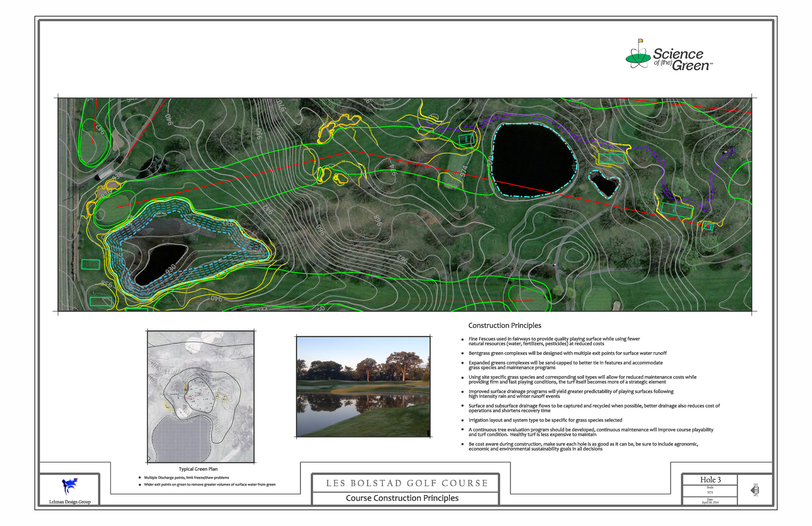Screen dimensions: 812x526
Task: Select the 'Surface and subsurface drainage flows' bullet
Action: click(594, 408)
